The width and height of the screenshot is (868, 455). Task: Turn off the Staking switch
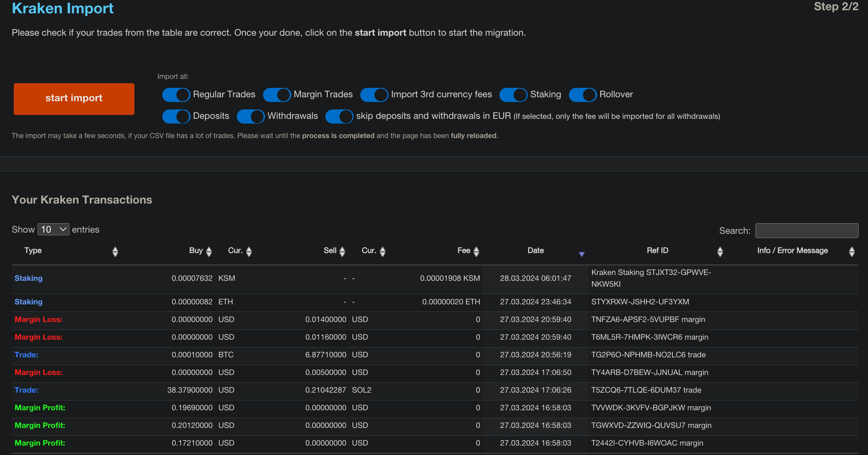tap(513, 95)
